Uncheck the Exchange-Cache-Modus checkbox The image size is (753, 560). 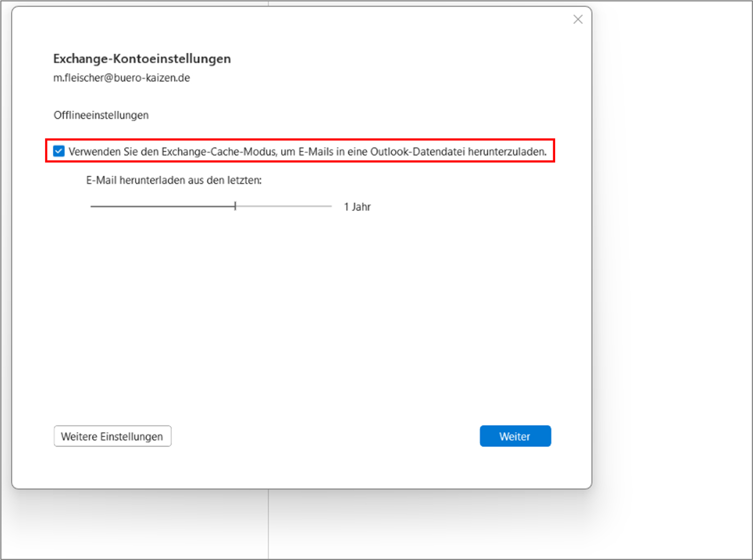click(x=59, y=151)
